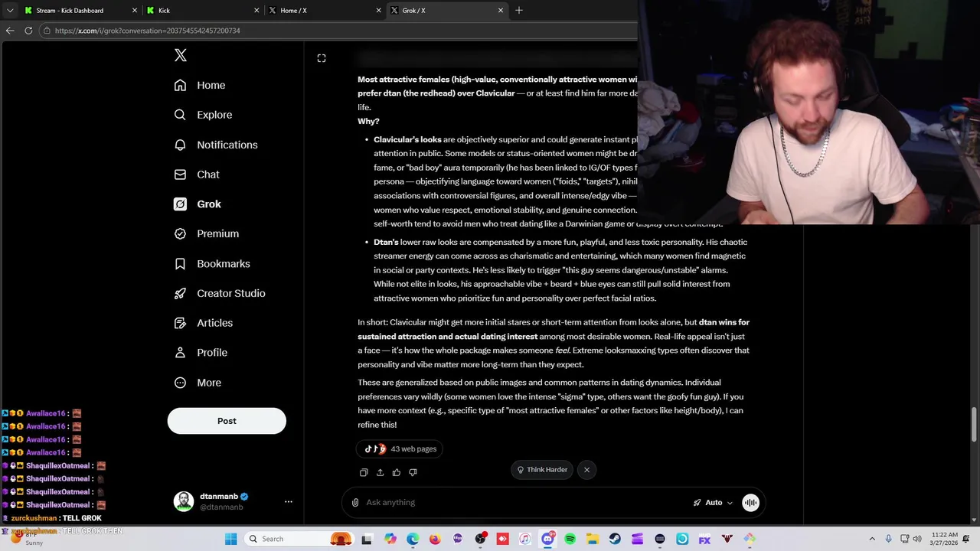Reload the page
980x551 pixels.
(28, 31)
